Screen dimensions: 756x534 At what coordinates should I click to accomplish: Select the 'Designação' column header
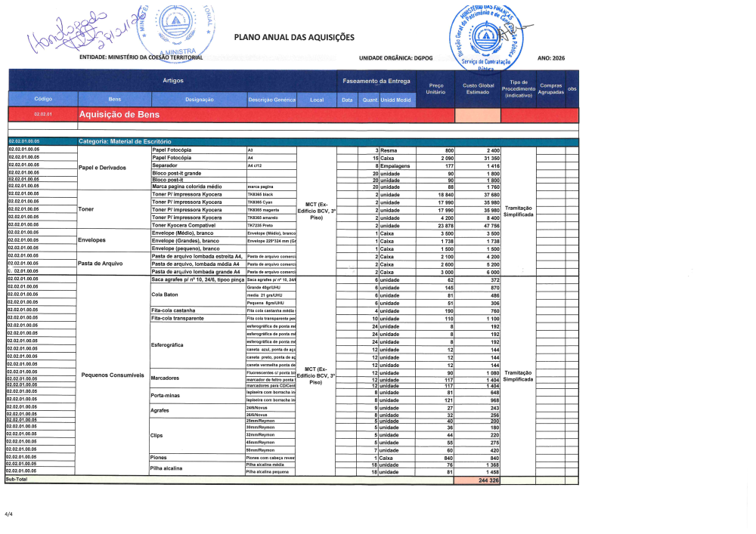tap(199, 100)
